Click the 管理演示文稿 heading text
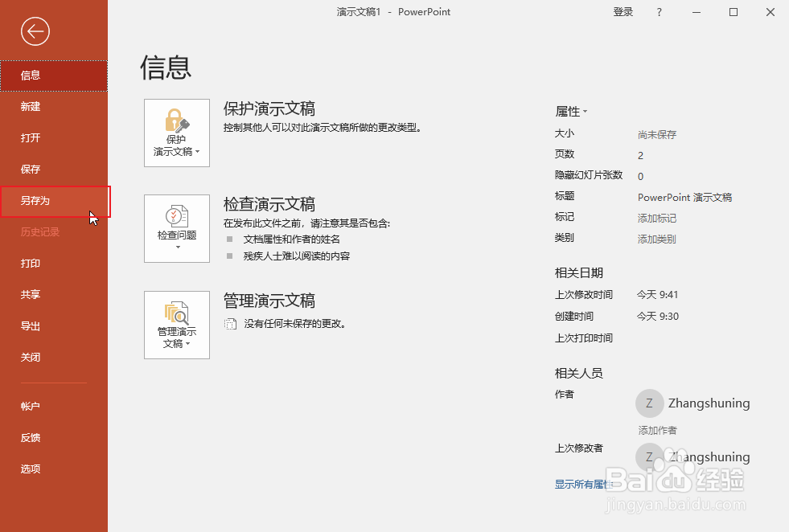The image size is (789, 532). 269,301
